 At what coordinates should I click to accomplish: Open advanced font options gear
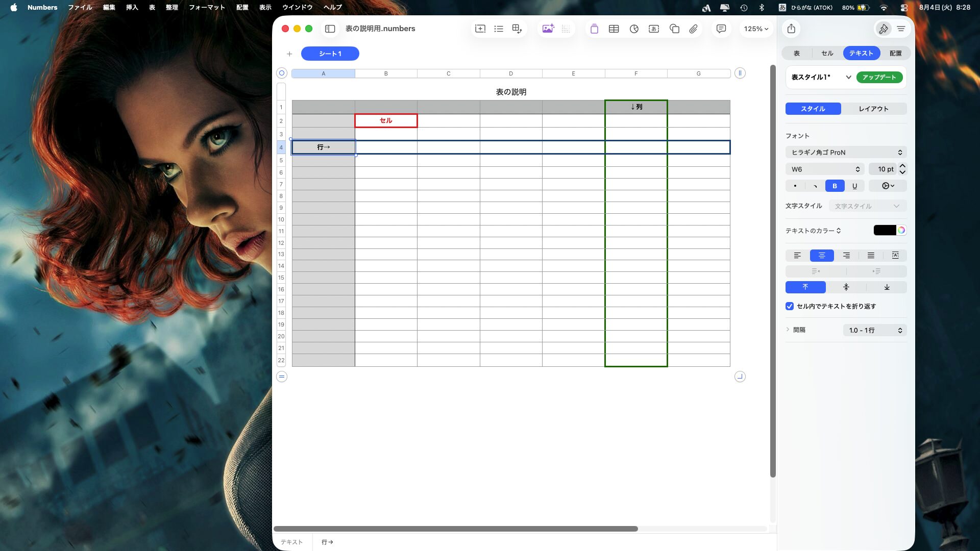click(x=888, y=186)
